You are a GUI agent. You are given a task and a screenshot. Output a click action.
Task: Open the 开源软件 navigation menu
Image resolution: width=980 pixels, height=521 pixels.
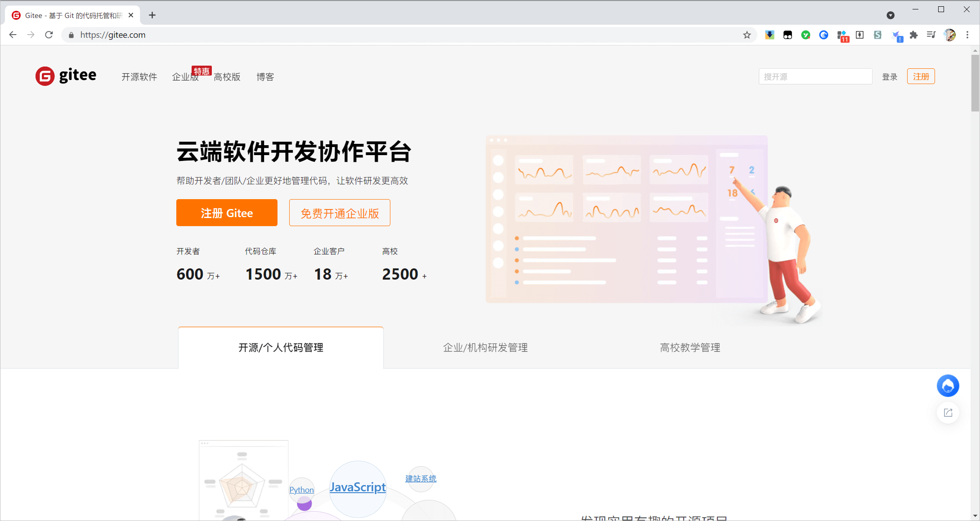pos(139,77)
